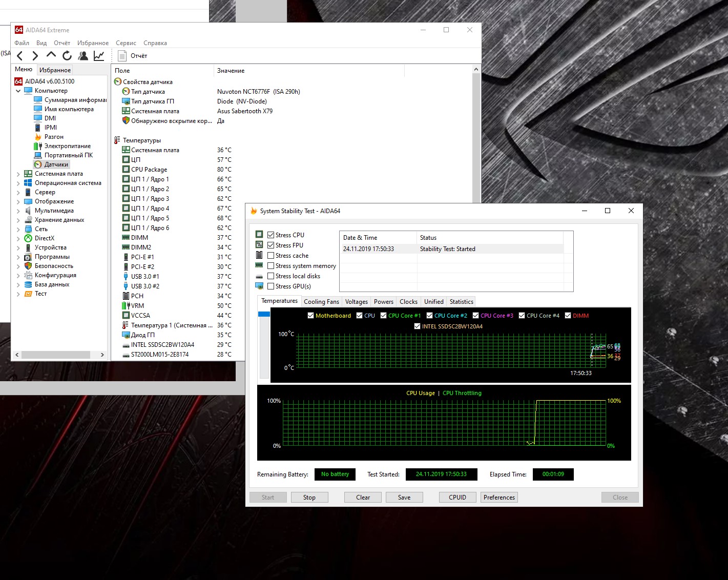Image resolution: width=728 pixels, height=580 pixels.
Task: Select Датчики sensor item in tree
Action: (56, 164)
